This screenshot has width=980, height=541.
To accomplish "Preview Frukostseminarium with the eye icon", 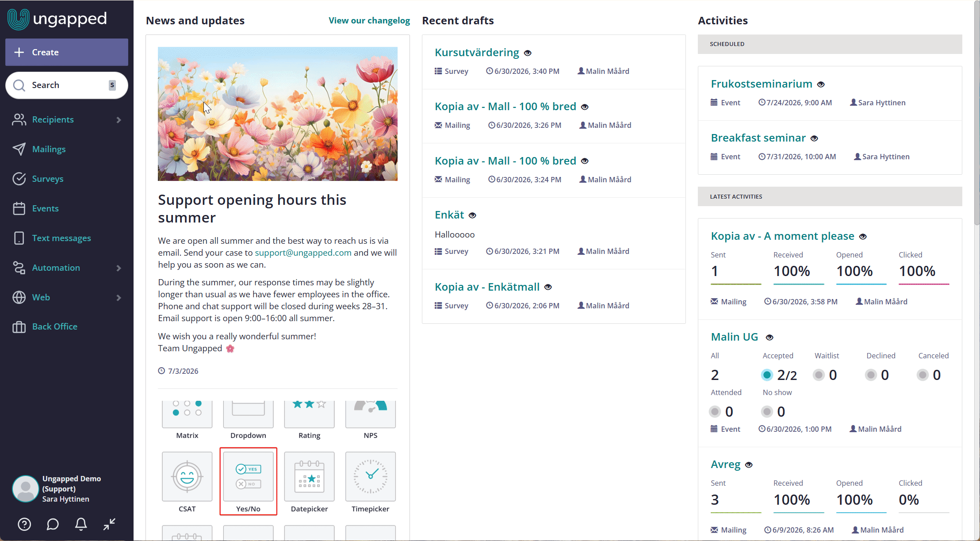I will pyautogui.click(x=821, y=84).
